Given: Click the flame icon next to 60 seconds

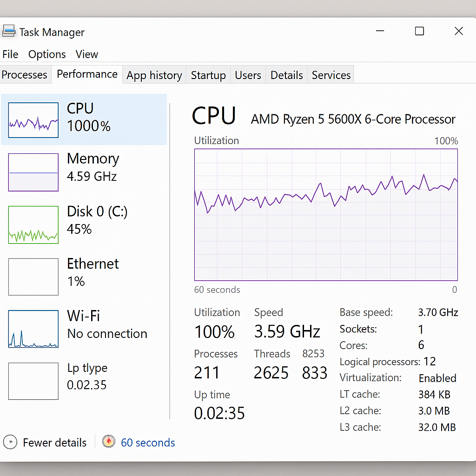Looking at the screenshot, I should [x=108, y=442].
